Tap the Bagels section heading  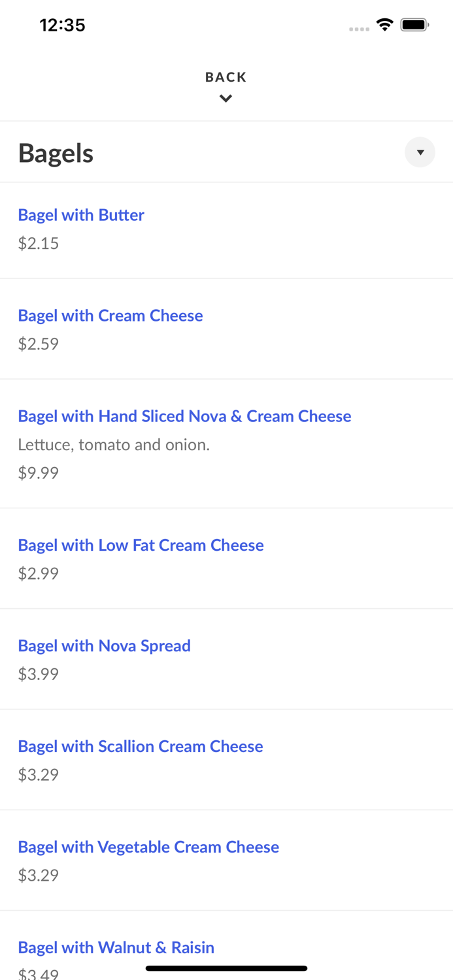[56, 152]
